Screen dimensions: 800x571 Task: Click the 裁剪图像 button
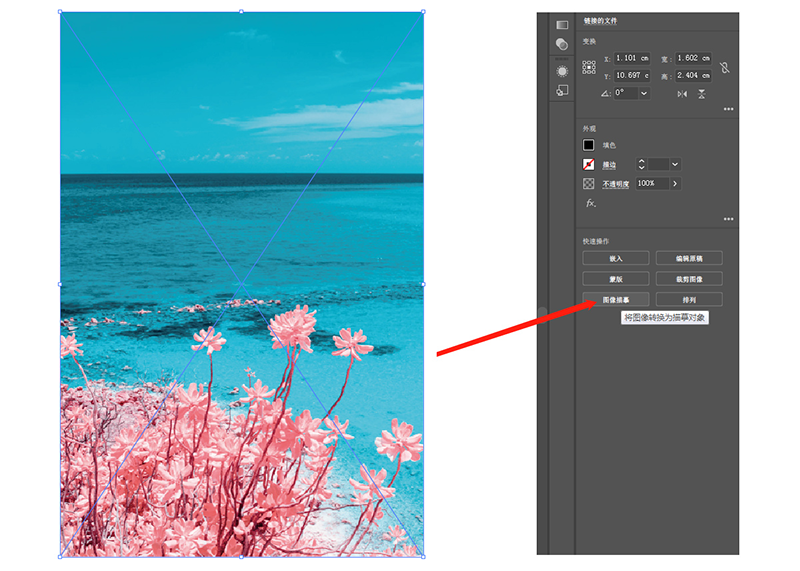pyautogui.click(x=688, y=279)
